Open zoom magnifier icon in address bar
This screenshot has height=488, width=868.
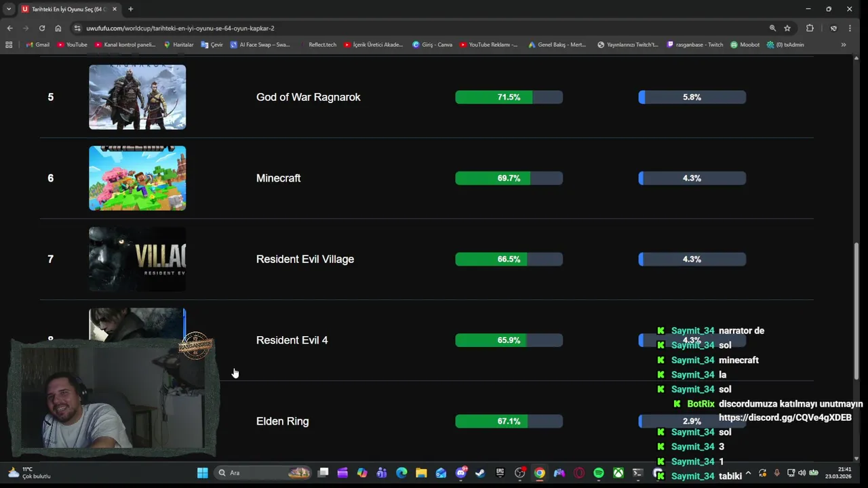click(x=772, y=28)
